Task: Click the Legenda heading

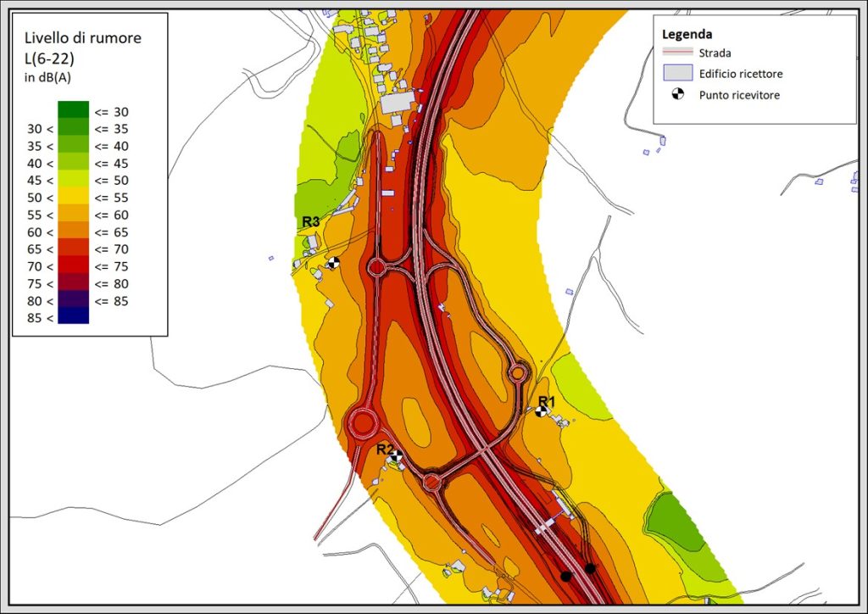Action: click(x=687, y=35)
